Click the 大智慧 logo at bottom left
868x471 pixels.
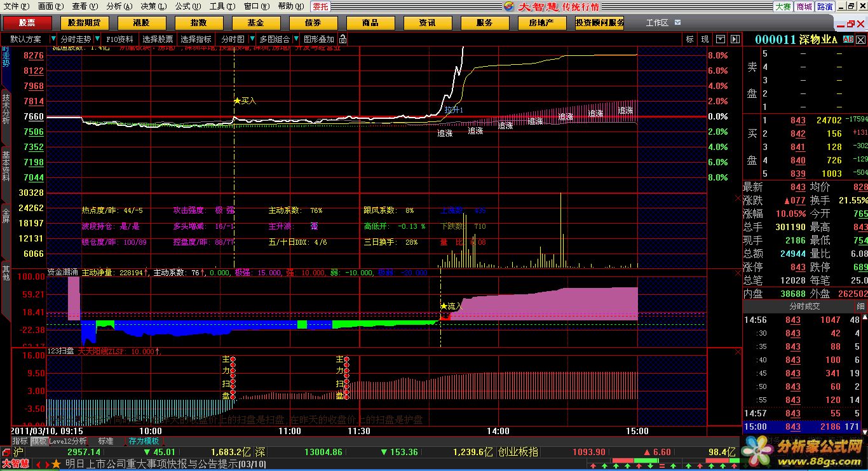(x=15, y=464)
